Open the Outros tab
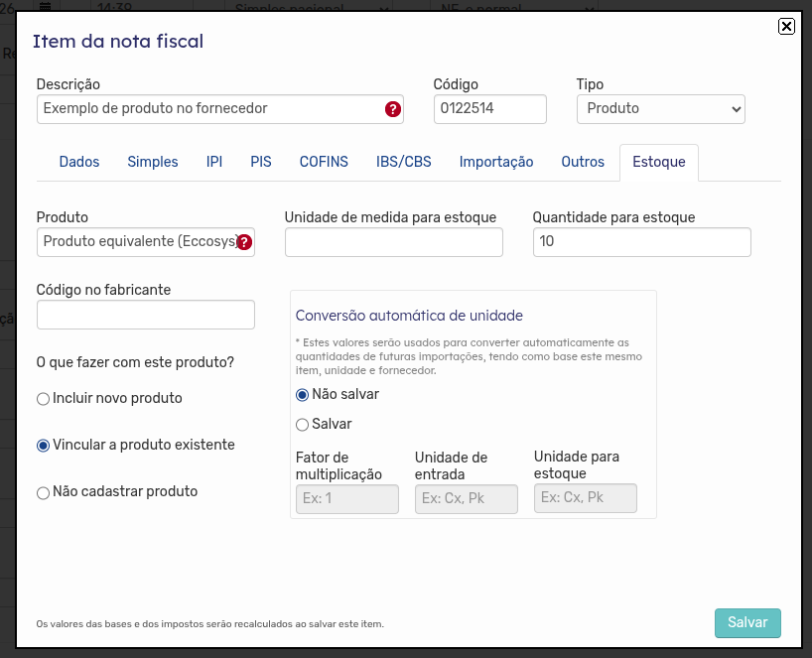The width and height of the screenshot is (812, 658). (x=583, y=162)
